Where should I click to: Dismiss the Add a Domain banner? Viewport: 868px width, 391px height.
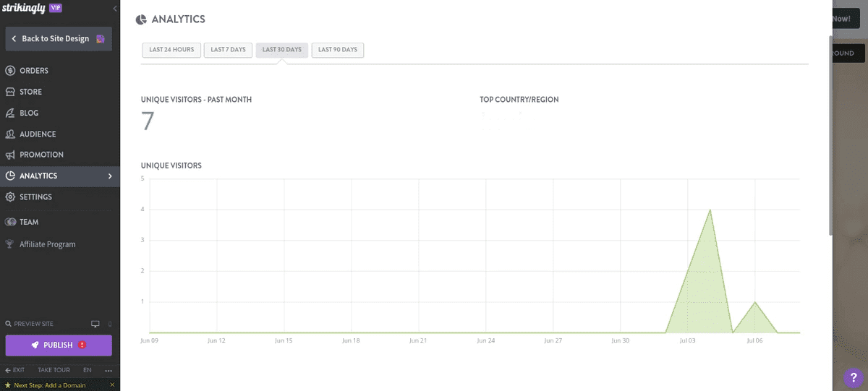(112, 385)
